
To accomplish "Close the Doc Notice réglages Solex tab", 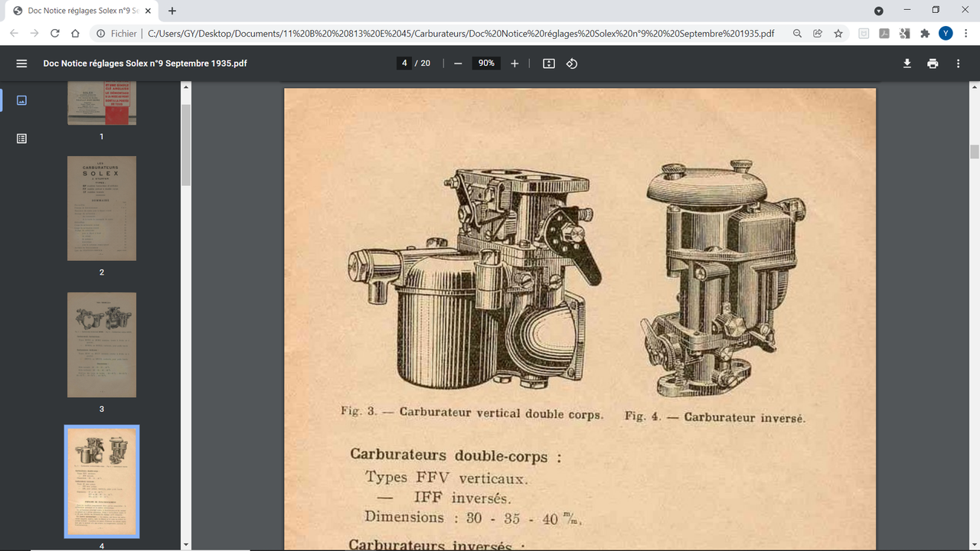I will point(148,11).
